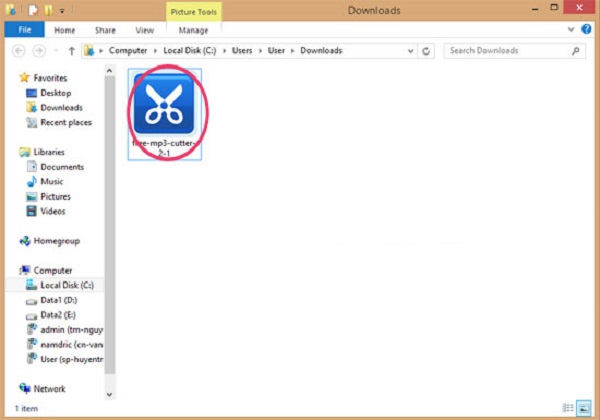Image resolution: width=600 pixels, height=420 pixels.
Task: Minimize the Downloads window
Action: click(x=535, y=9)
